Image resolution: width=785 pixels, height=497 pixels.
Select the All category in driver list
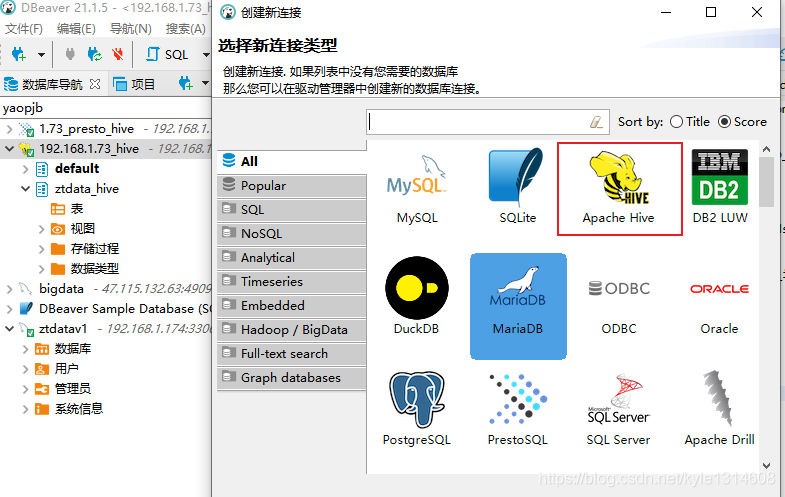coord(292,161)
